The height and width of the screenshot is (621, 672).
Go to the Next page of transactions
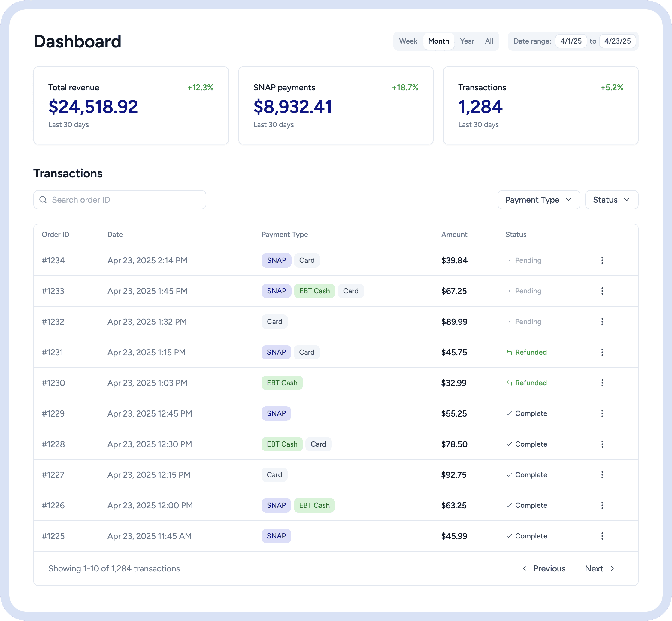click(x=600, y=568)
